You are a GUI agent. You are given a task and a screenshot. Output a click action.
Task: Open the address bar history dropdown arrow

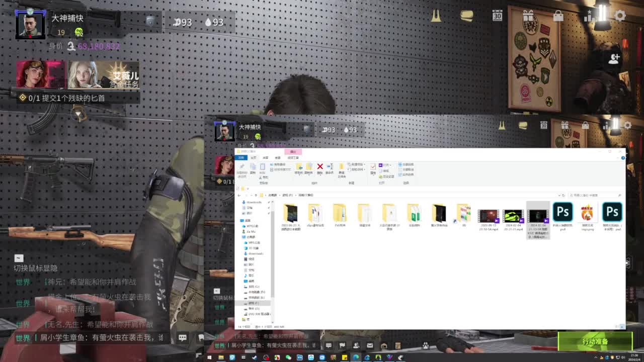pos(559,195)
